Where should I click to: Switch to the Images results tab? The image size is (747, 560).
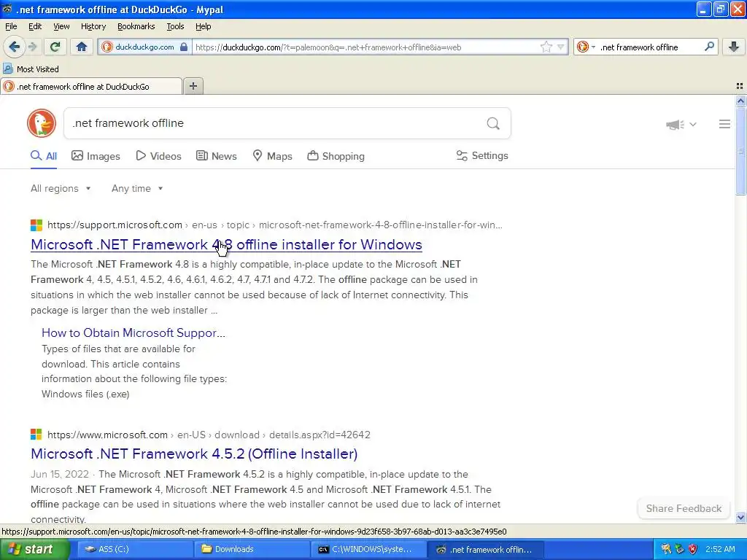click(x=96, y=156)
